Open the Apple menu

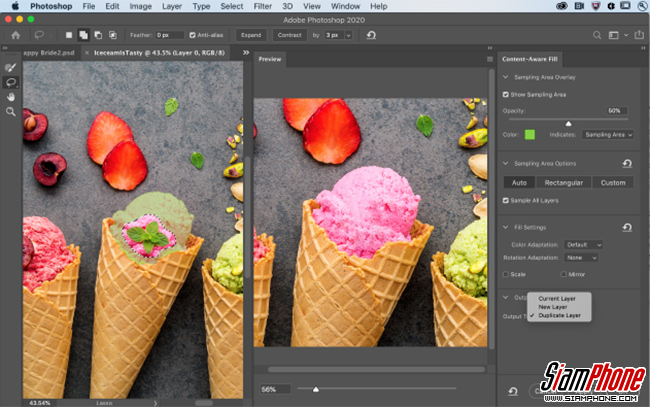click(x=15, y=6)
